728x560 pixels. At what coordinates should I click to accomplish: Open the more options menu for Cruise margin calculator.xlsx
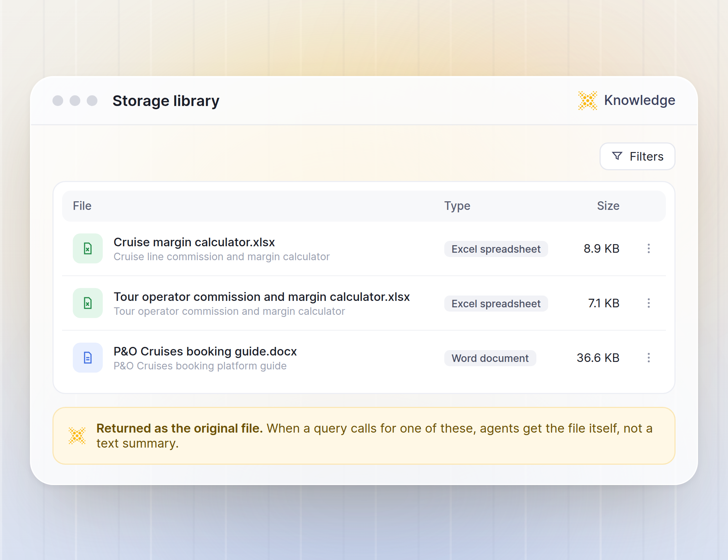649,248
